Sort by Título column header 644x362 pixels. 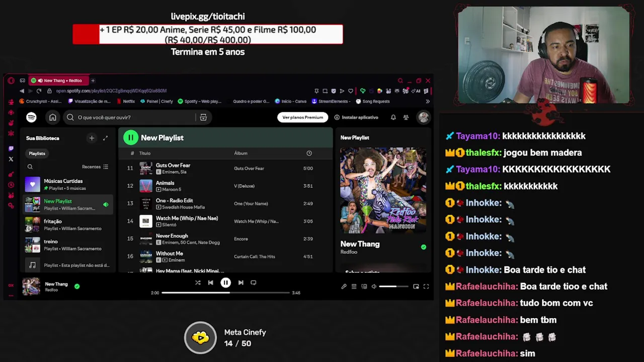(x=145, y=153)
